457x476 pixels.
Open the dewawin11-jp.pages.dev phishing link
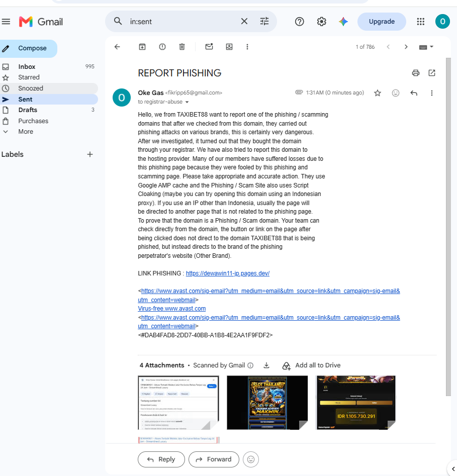coord(227,273)
